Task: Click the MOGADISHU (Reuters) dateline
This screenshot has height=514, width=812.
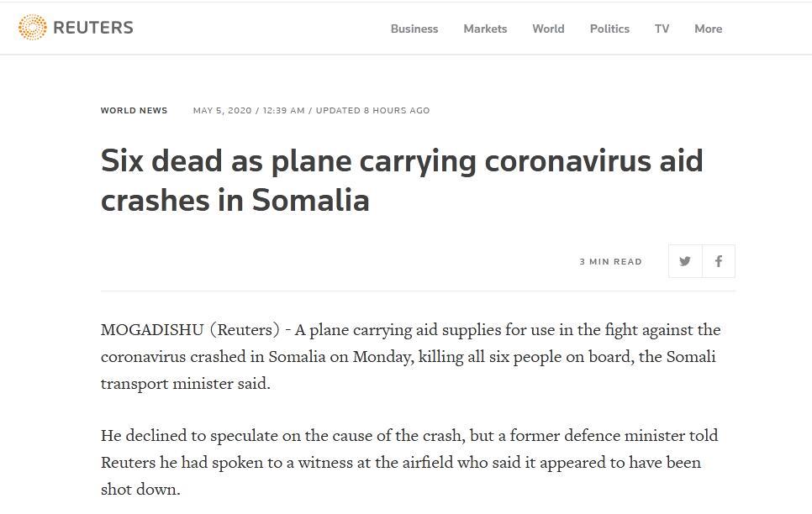Action: click(x=190, y=330)
